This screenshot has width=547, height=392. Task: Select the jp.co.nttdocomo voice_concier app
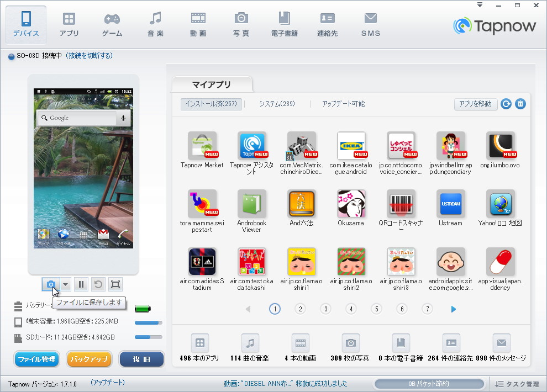click(401, 146)
